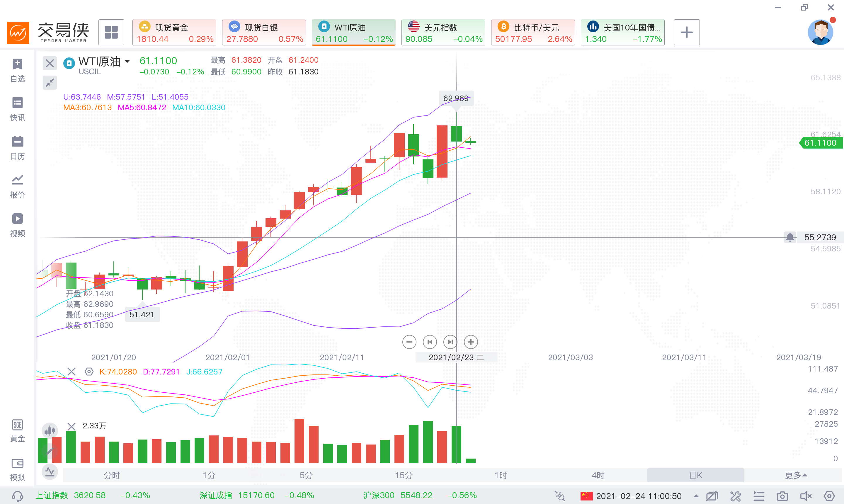Click the China flag time zone indicator
The height and width of the screenshot is (504, 844).
586,496
